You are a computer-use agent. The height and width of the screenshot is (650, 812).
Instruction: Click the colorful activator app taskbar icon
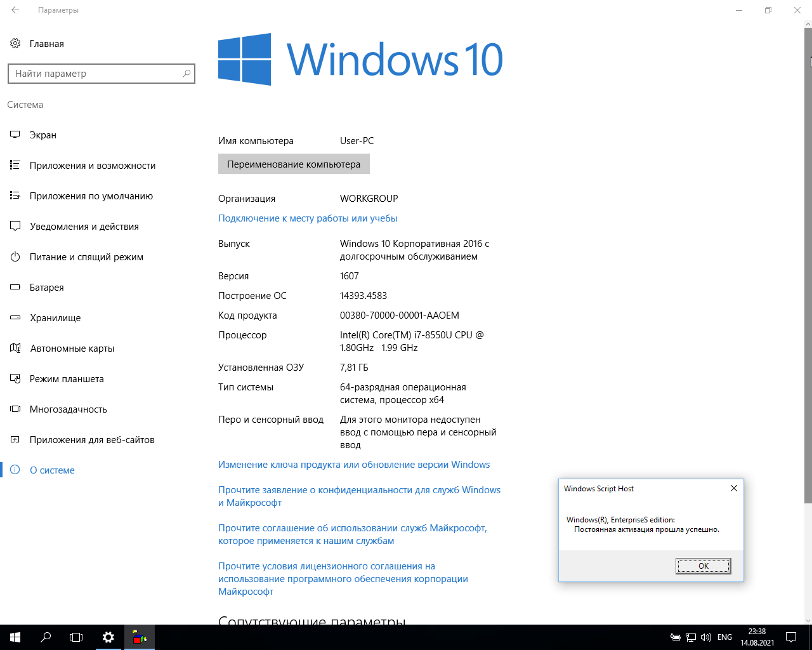pos(140,637)
